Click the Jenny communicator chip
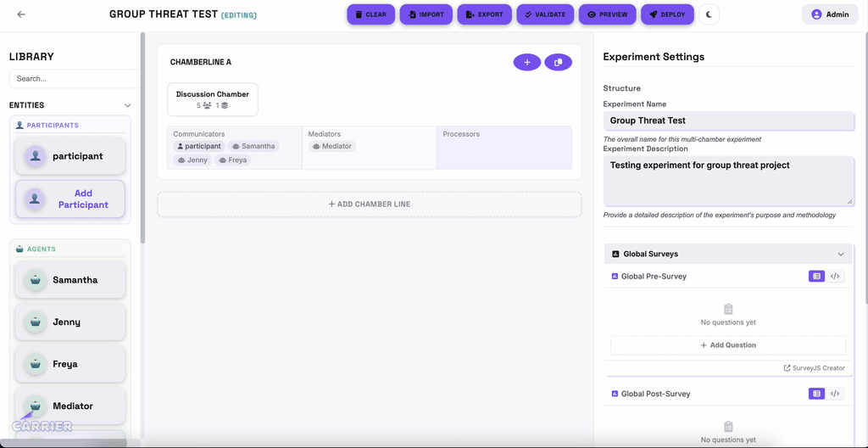The image size is (868, 448). [192, 160]
